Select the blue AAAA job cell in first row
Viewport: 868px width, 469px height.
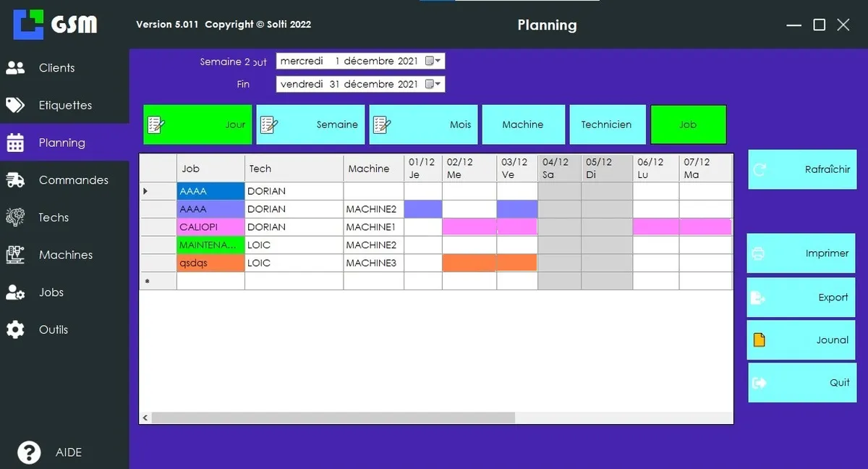click(210, 191)
